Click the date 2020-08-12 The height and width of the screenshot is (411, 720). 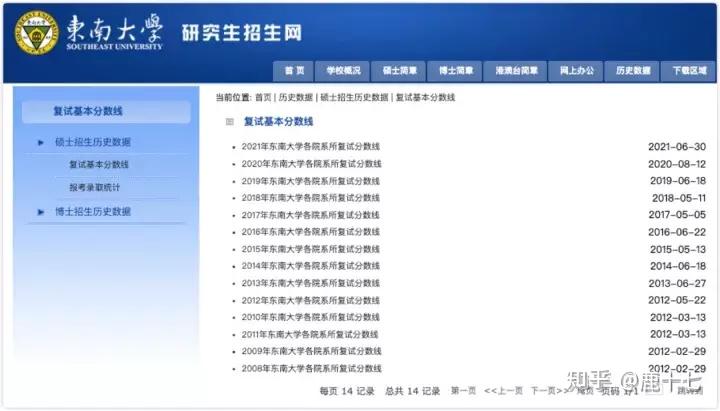pyautogui.click(x=677, y=164)
